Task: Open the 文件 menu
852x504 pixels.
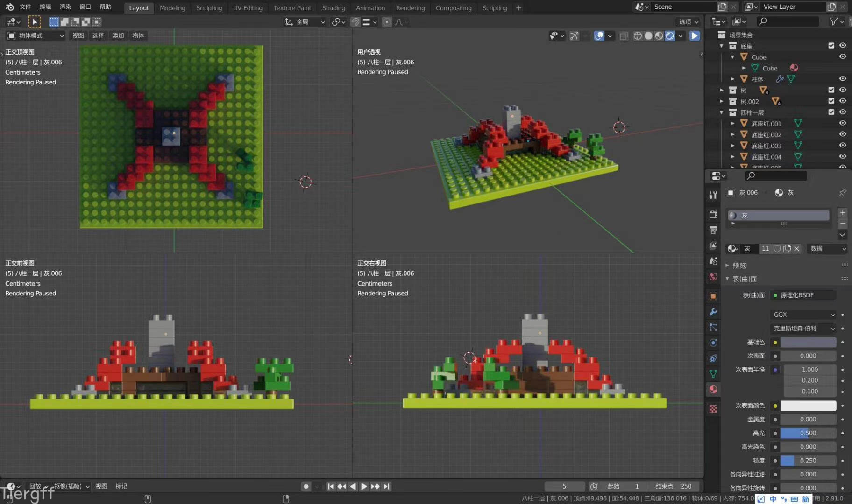Action: [x=25, y=7]
